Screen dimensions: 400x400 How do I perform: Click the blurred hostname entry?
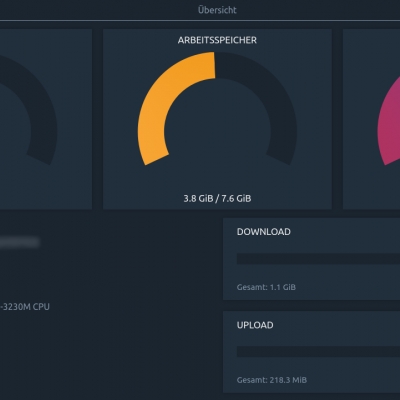click(19, 242)
